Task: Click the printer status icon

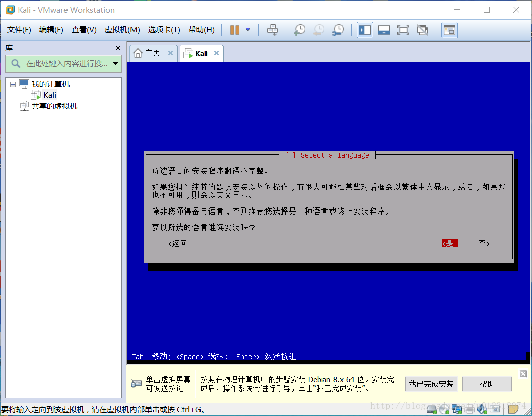Action: pyautogui.click(x=470, y=410)
